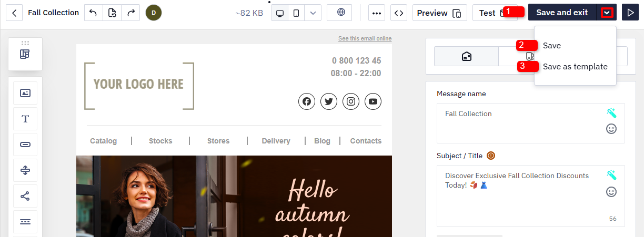This screenshot has height=237, width=644.
Task: Click the Facebook icon in email header
Action: pyautogui.click(x=307, y=101)
